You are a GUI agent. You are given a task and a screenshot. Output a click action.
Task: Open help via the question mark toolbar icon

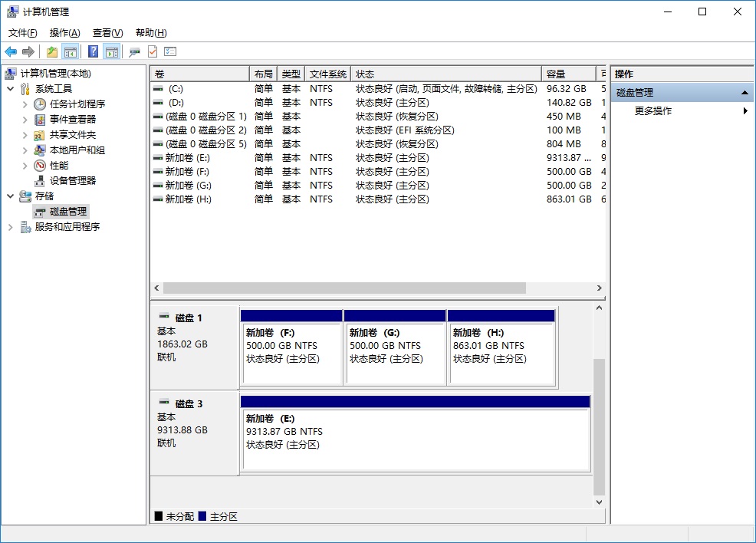pyautogui.click(x=94, y=51)
